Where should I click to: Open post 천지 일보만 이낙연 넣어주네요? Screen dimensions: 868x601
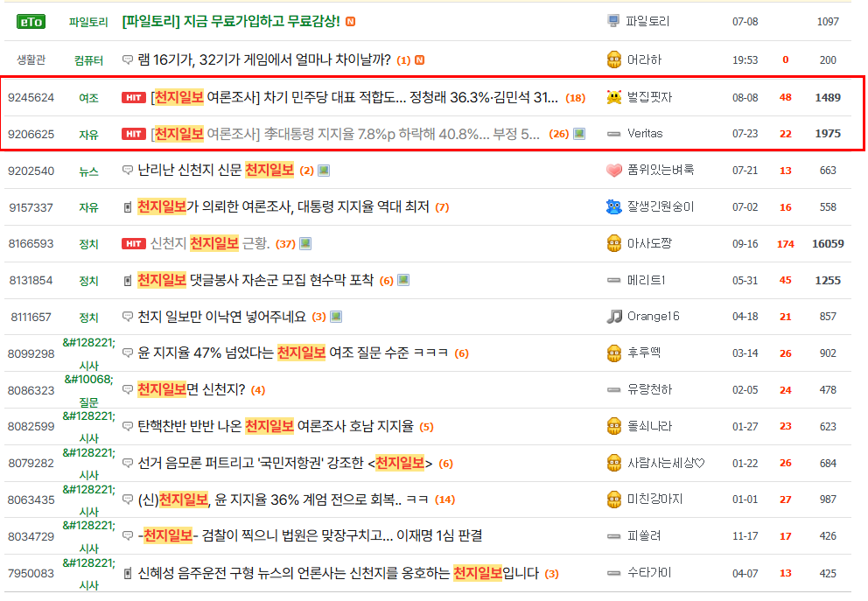221,317
